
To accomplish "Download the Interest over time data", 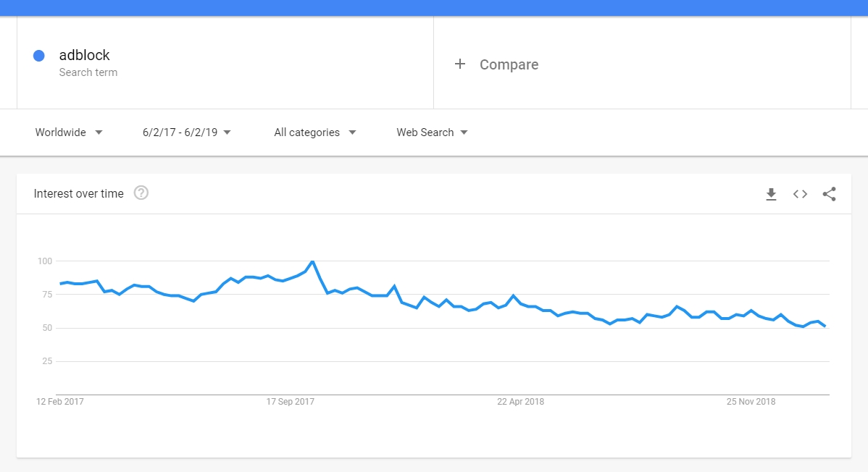I will (x=771, y=194).
